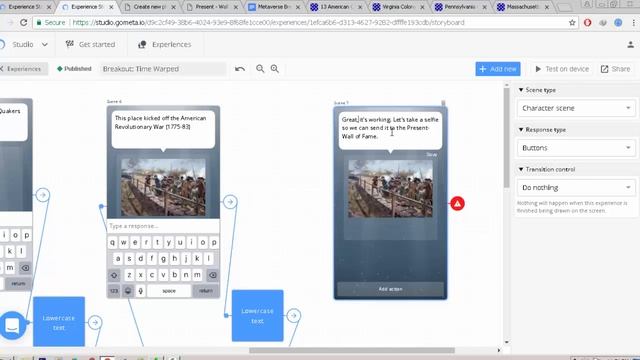This screenshot has width=640, height=360.
Task: Click arrow connector next to right Lowercase text block
Action: click(x=293, y=316)
